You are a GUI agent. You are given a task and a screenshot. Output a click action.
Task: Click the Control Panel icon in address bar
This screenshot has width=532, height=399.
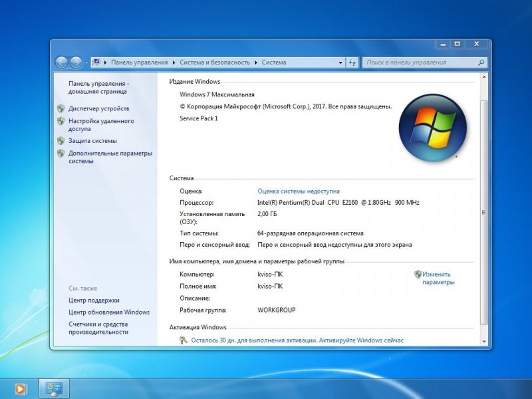[x=96, y=62]
